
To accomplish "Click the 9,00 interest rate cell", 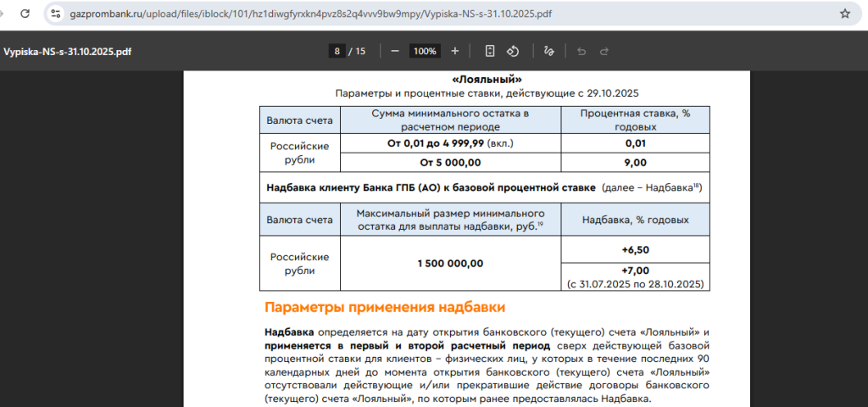I will [x=635, y=162].
